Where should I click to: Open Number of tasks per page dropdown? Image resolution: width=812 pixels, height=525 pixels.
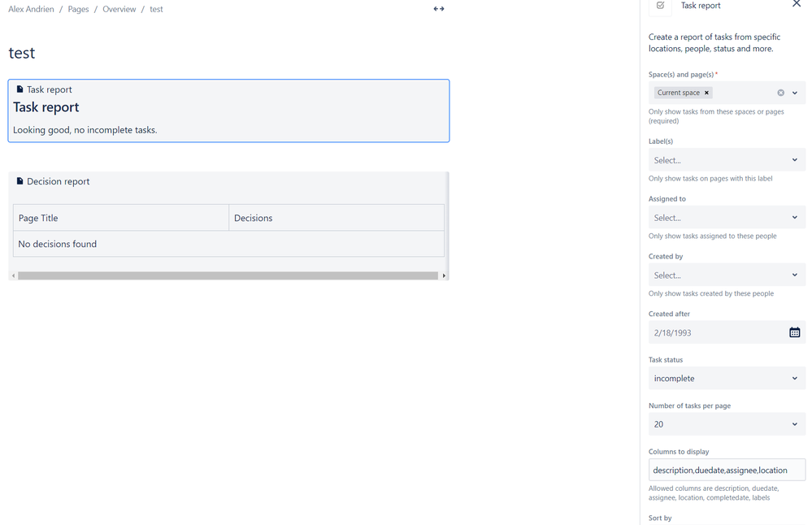(x=727, y=424)
